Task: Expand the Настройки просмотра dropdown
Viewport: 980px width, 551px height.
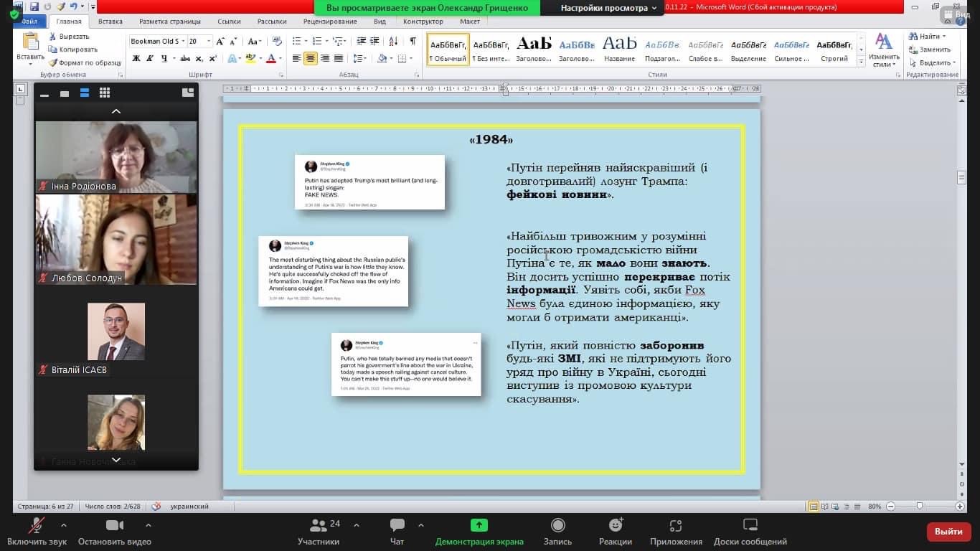Action: click(x=608, y=8)
